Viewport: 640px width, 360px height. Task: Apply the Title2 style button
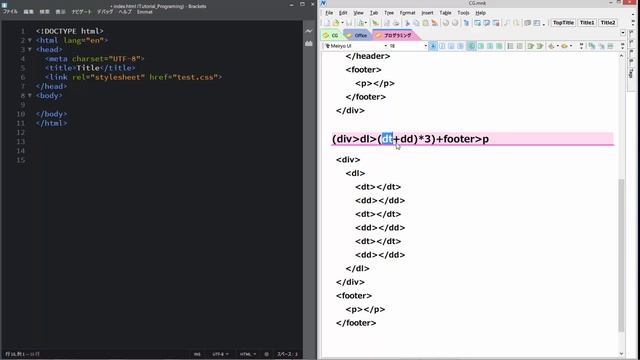coord(608,23)
